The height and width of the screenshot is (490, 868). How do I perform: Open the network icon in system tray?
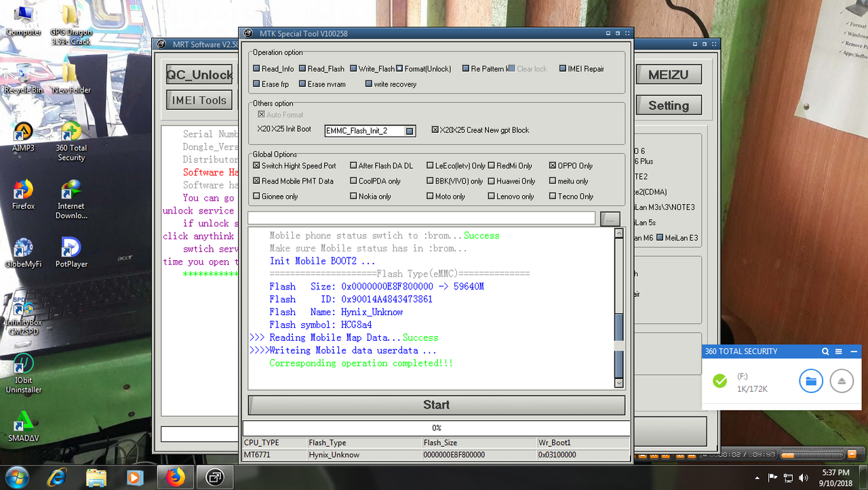click(788, 477)
